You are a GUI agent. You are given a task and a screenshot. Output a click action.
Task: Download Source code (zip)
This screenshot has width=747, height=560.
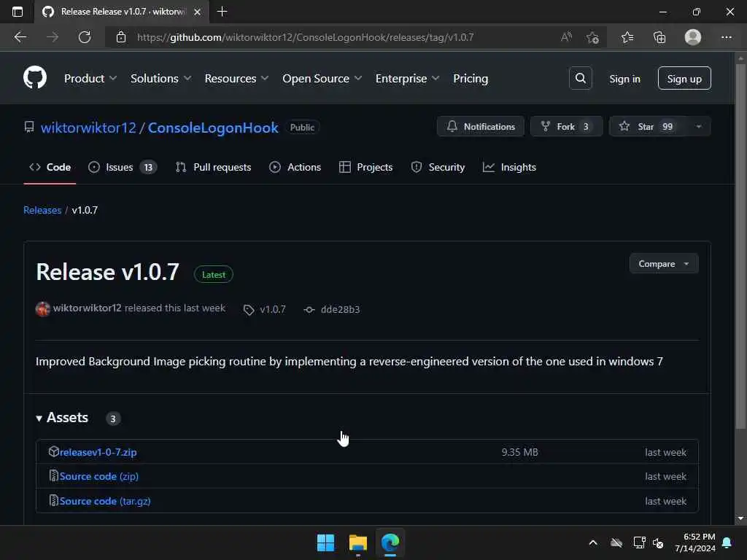coord(99,476)
